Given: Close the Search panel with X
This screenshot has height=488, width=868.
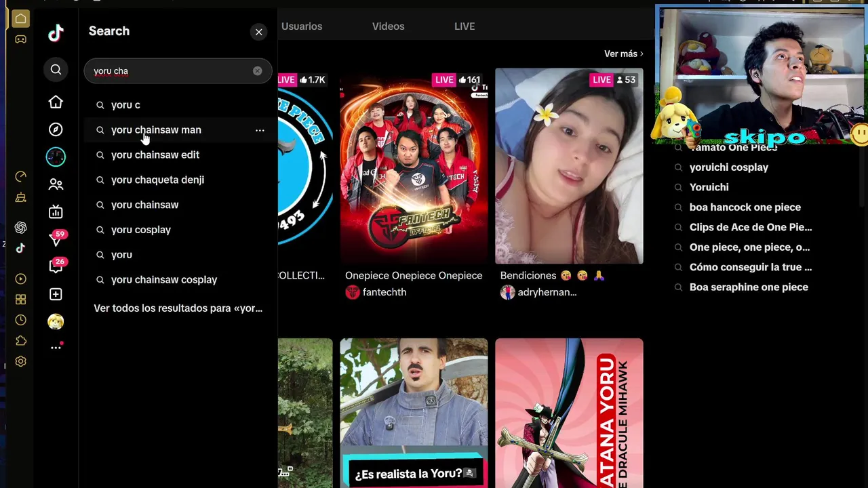Looking at the screenshot, I should point(258,32).
